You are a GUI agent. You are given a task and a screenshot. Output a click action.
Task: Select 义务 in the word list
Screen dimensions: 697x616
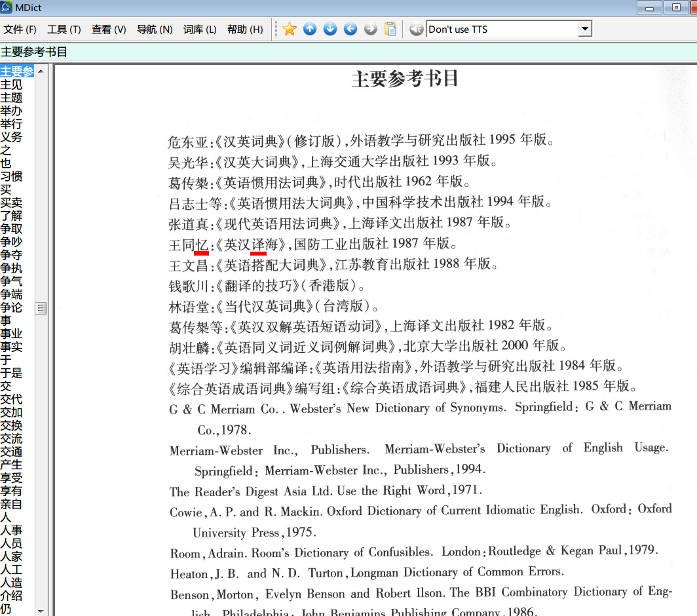click(11, 137)
